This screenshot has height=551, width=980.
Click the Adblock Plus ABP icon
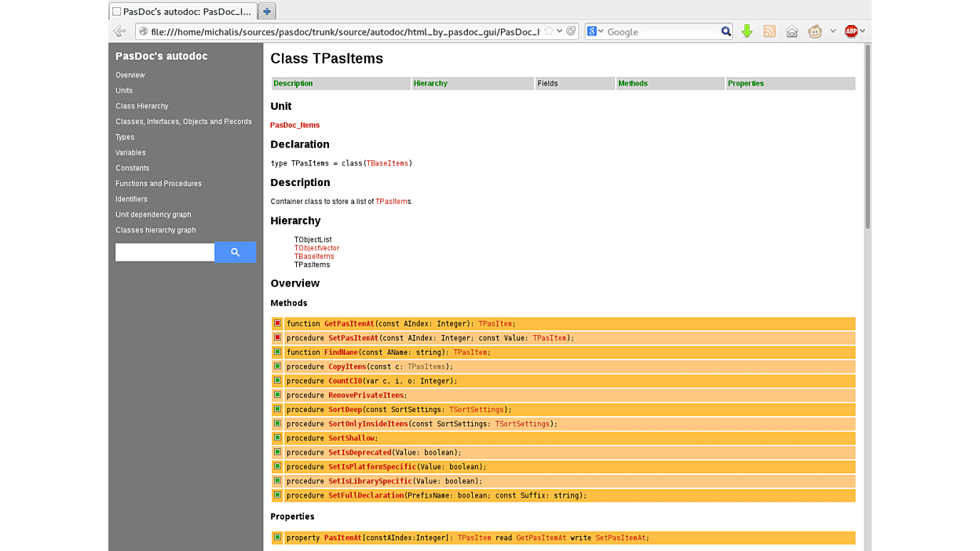pos(850,31)
